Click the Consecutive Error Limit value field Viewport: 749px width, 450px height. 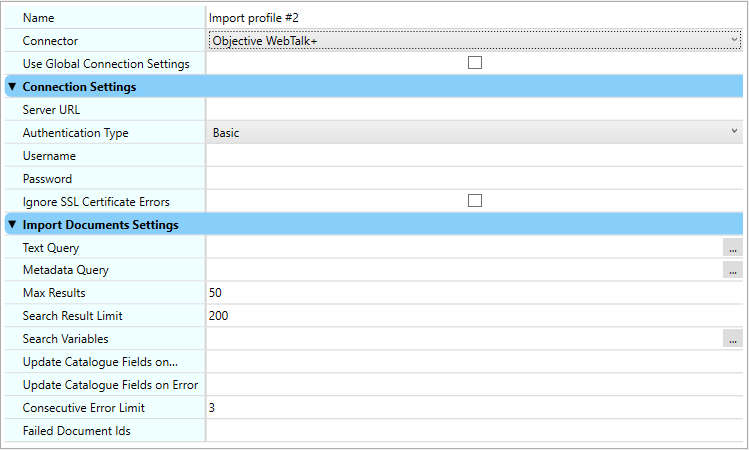click(x=474, y=408)
